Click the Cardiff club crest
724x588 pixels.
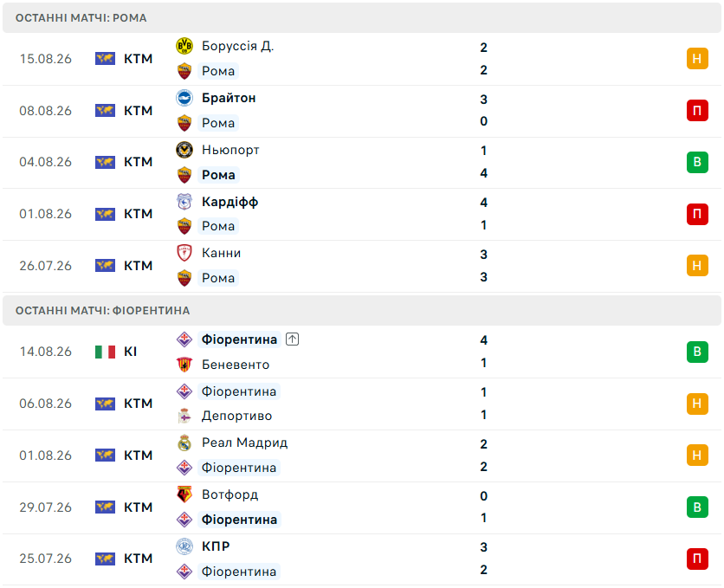click(184, 202)
